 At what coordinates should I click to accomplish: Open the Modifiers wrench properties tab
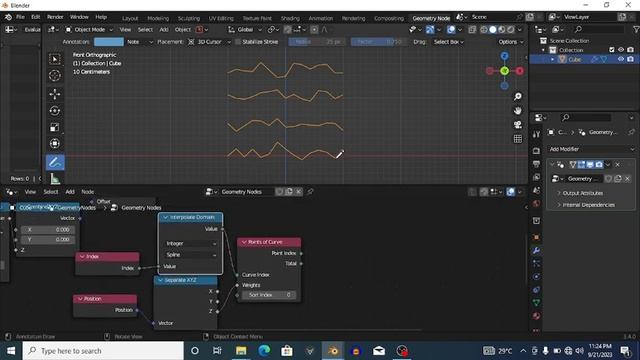536,250
